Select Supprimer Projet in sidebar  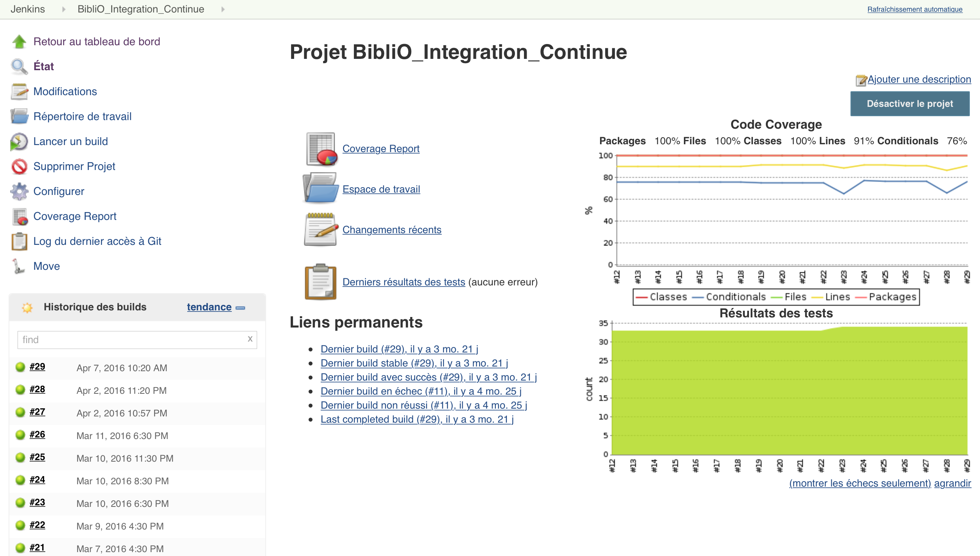[74, 166]
